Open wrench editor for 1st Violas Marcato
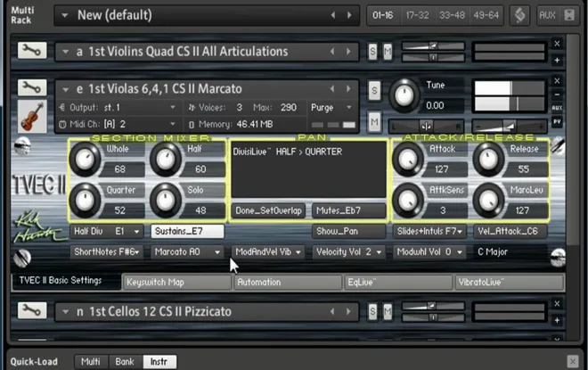588x370 pixels. tap(32, 87)
